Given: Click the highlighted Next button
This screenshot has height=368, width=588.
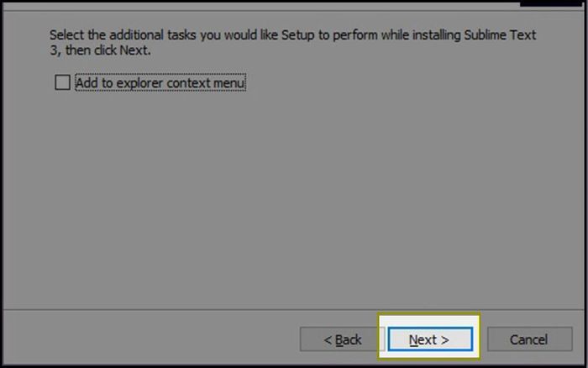Looking at the screenshot, I should click(x=430, y=339).
